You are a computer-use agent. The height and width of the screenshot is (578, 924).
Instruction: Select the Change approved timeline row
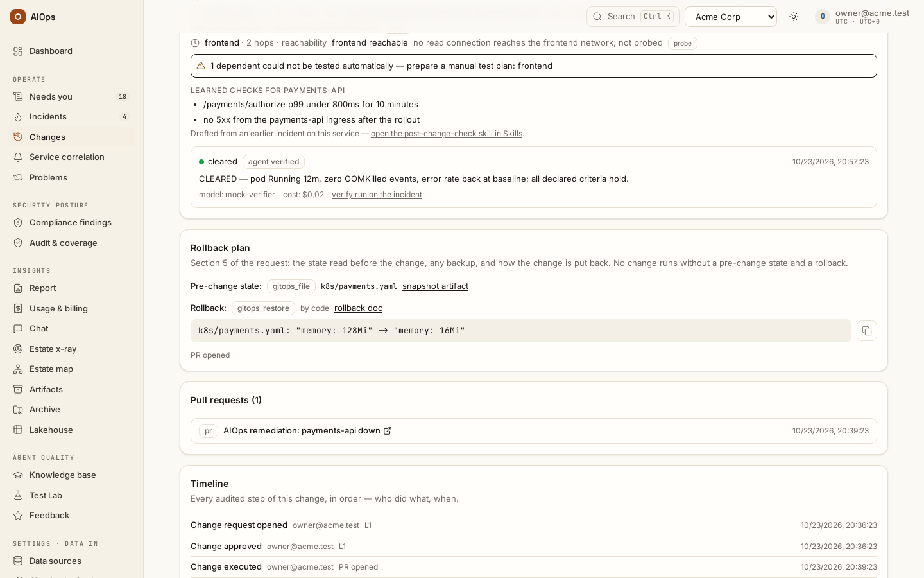pyautogui.click(x=534, y=547)
